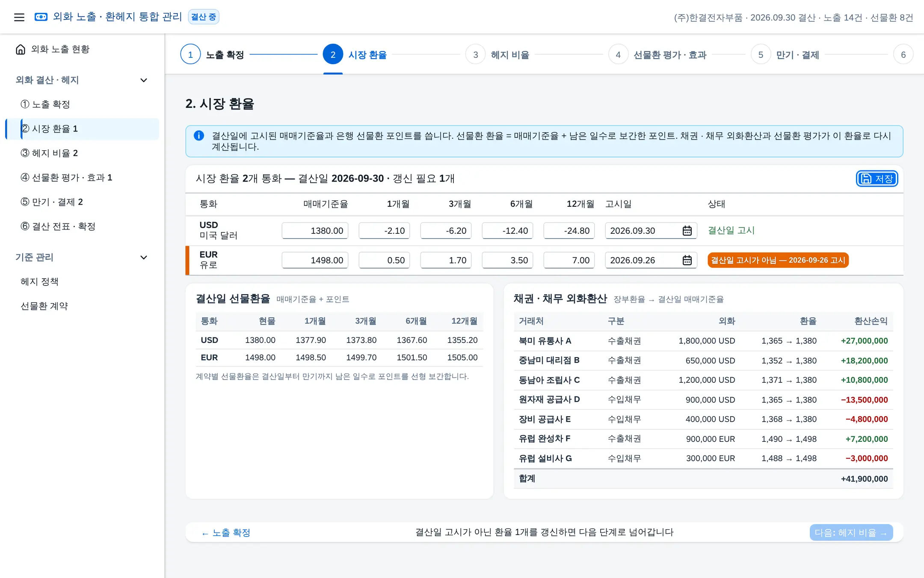
Task: Open the hamburger navigation menu
Action: point(19,17)
